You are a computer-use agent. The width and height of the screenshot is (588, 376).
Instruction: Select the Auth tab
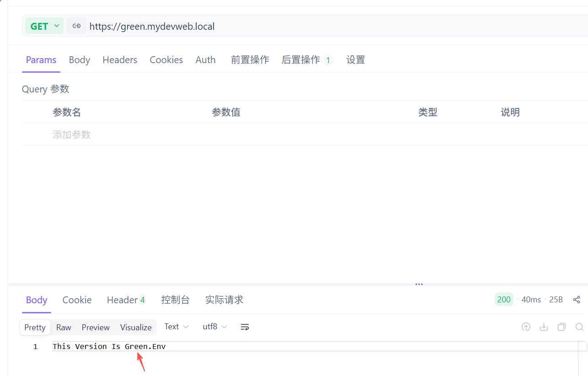click(x=205, y=60)
